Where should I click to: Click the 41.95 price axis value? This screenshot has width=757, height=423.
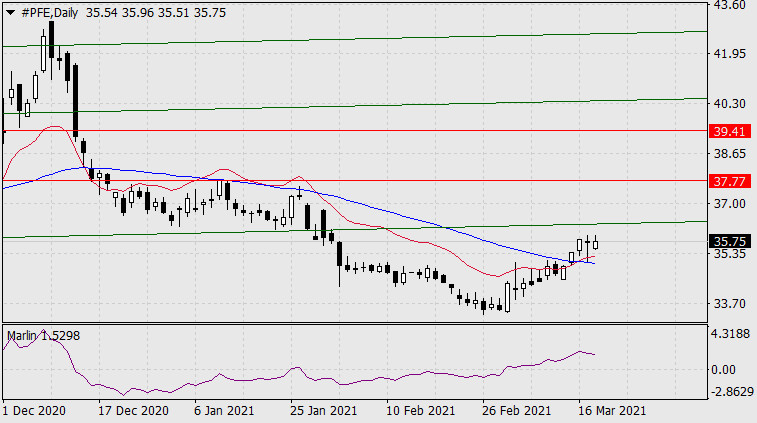coord(729,54)
